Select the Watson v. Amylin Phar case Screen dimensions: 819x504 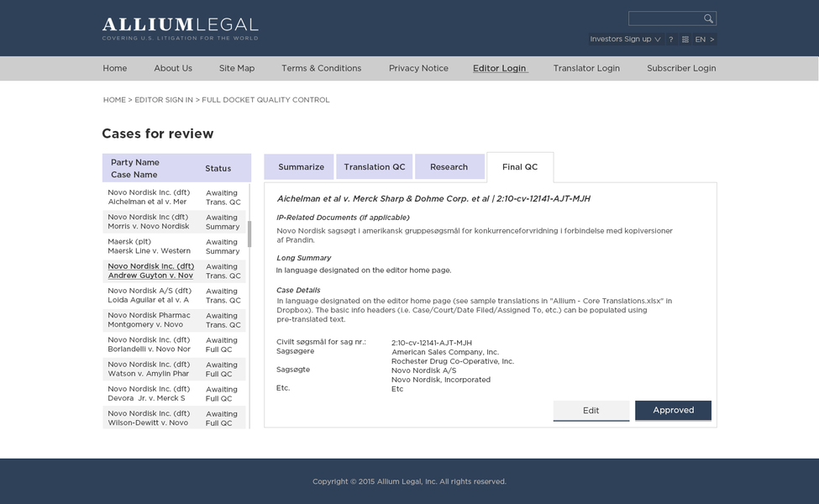[174, 369]
